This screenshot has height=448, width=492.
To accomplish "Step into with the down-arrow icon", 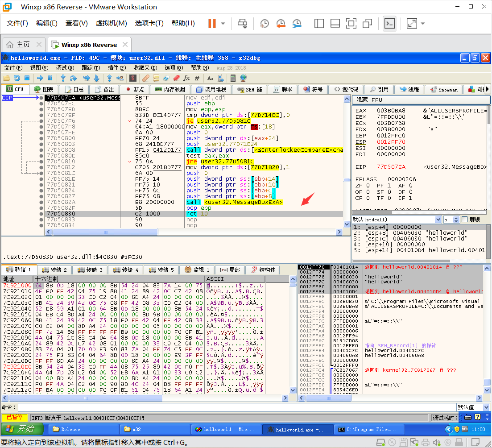I will point(63,78).
